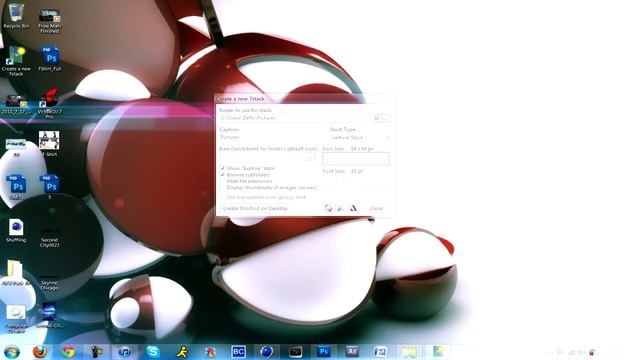Click the Icon path input field

(263, 156)
